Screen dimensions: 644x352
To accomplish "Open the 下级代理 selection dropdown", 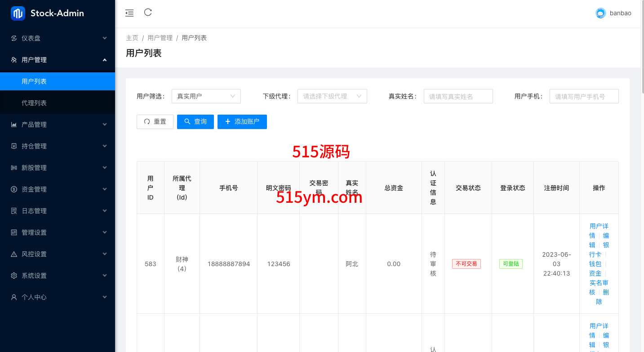I will coord(332,96).
